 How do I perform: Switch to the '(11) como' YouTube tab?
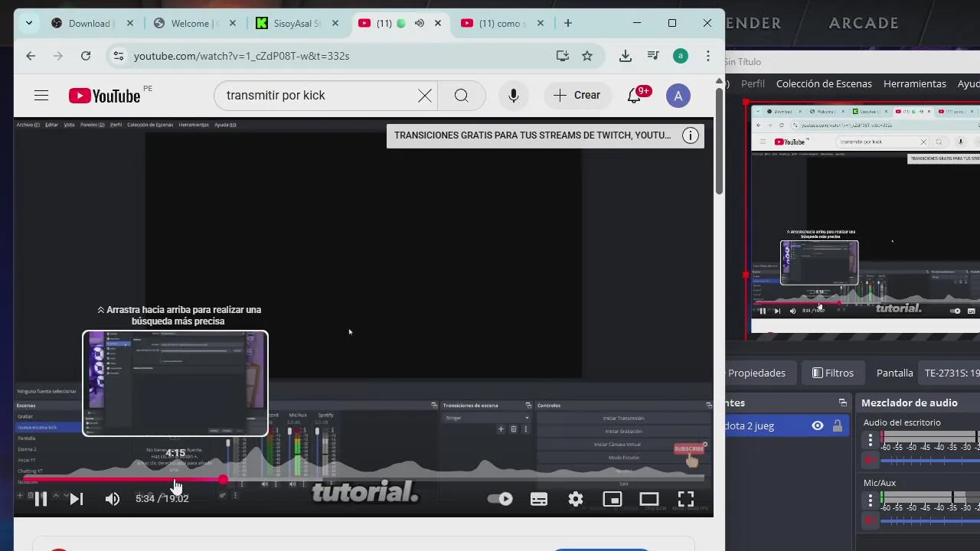tap(501, 23)
